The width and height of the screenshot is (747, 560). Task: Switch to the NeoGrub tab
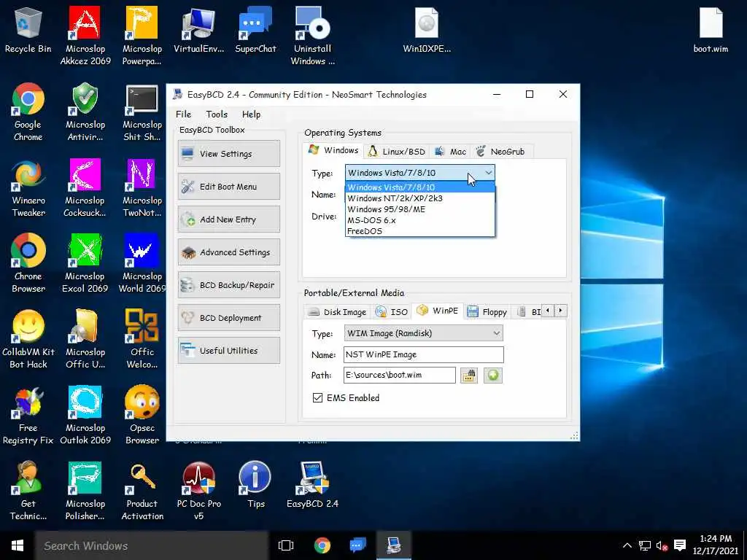click(x=500, y=152)
